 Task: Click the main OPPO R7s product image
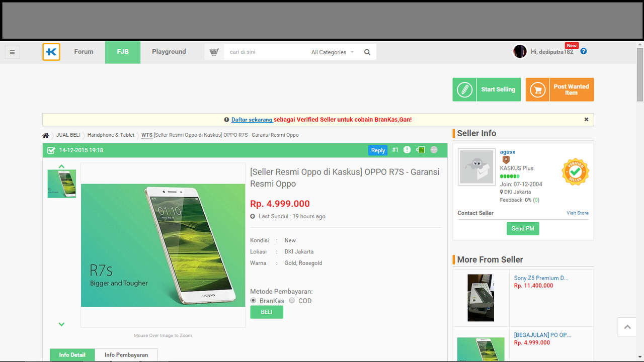click(x=163, y=245)
